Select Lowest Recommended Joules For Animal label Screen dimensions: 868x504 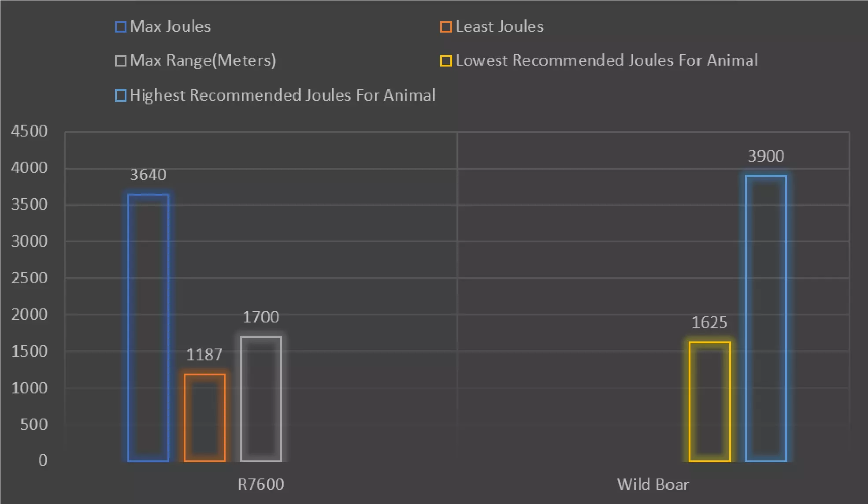pos(607,60)
